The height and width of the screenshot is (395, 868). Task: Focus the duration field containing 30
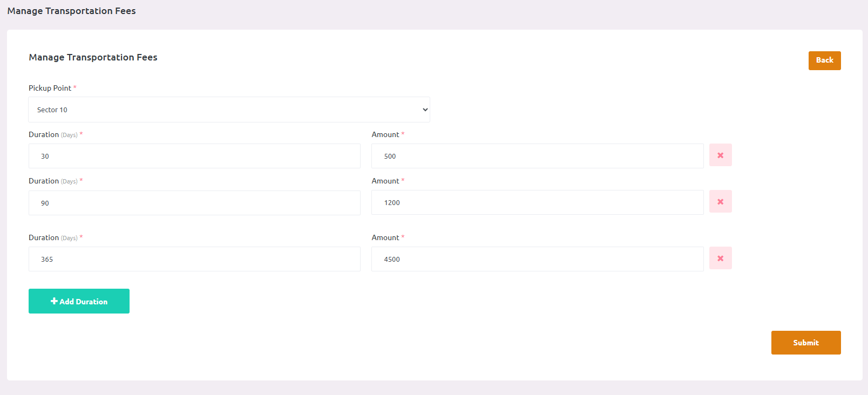(194, 156)
